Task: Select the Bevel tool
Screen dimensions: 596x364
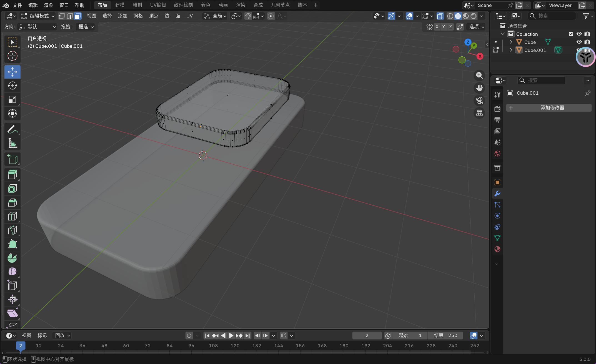Action: coord(12,202)
